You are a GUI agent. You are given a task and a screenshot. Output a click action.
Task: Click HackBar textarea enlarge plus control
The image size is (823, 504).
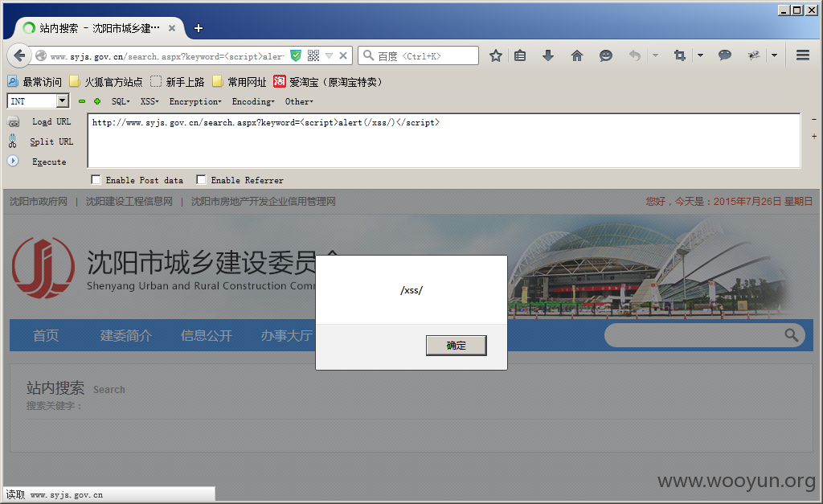coord(814,136)
